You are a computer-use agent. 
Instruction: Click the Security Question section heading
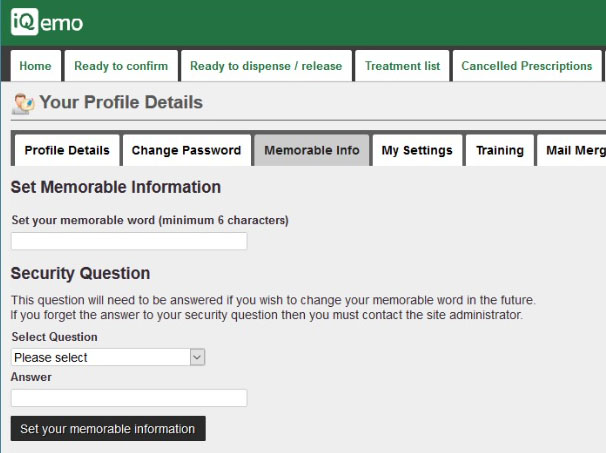click(x=80, y=273)
